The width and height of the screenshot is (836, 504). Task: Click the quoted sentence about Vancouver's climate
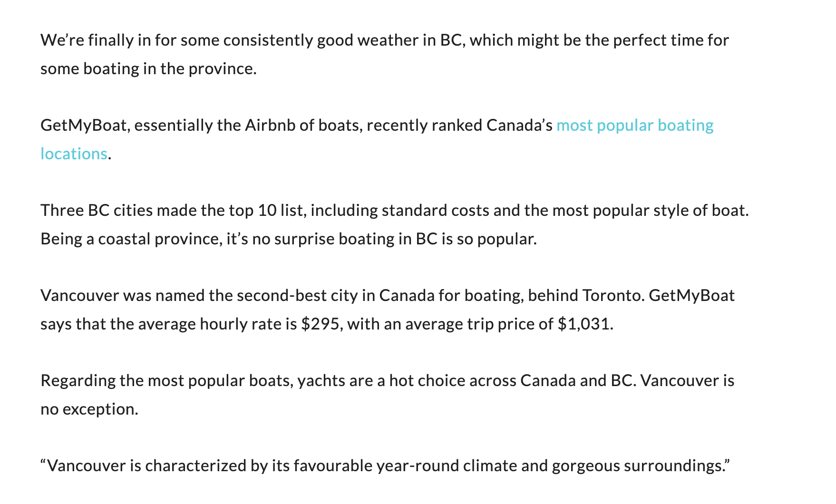point(384,466)
